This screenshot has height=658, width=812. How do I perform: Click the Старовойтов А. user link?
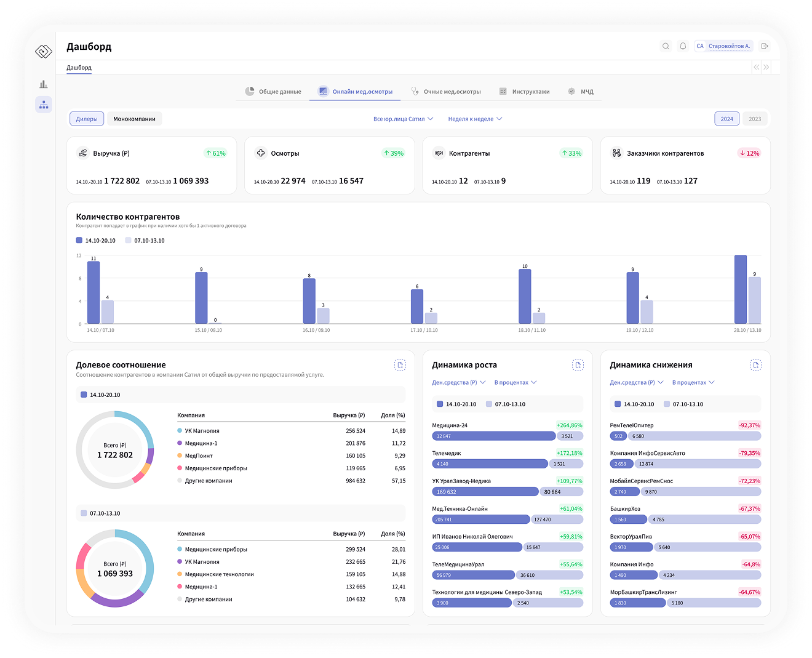click(729, 46)
